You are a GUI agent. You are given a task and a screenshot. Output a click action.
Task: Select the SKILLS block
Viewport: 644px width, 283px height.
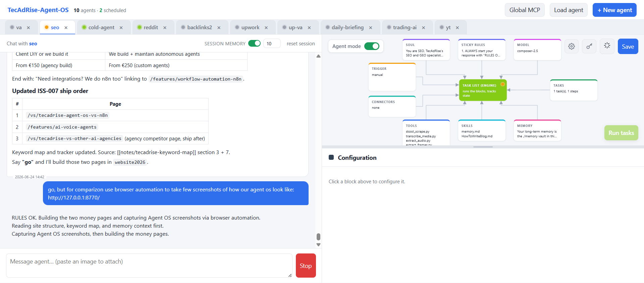(x=482, y=130)
